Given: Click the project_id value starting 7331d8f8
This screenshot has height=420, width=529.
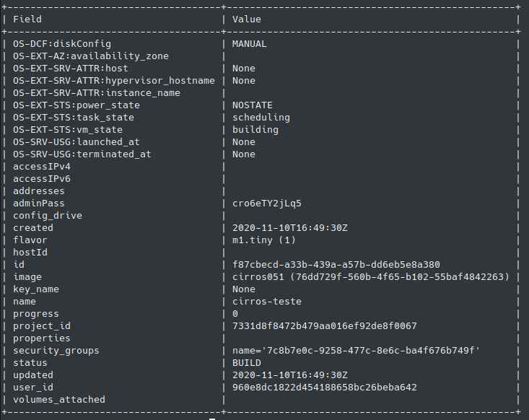Looking at the screenshot, I should 324,326.
